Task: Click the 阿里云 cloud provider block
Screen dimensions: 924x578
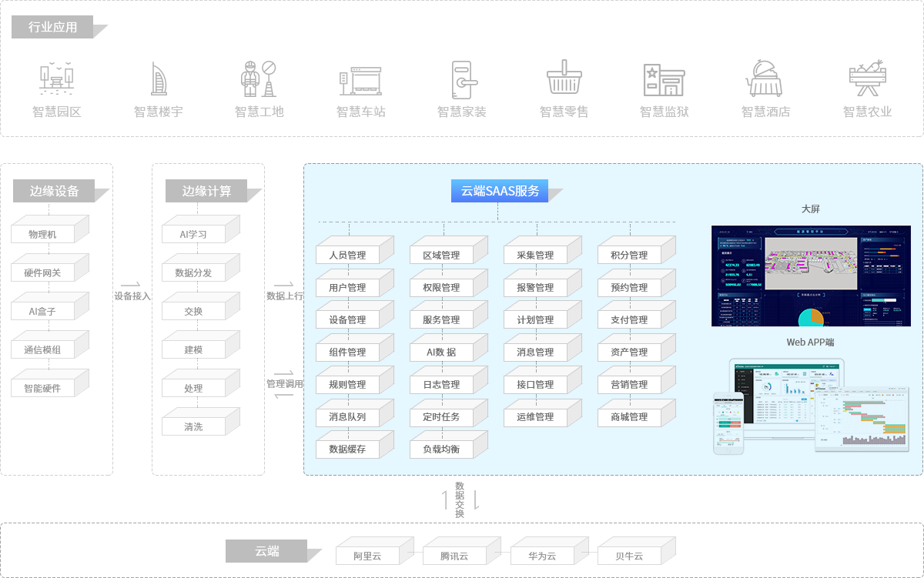Action: 368,556
